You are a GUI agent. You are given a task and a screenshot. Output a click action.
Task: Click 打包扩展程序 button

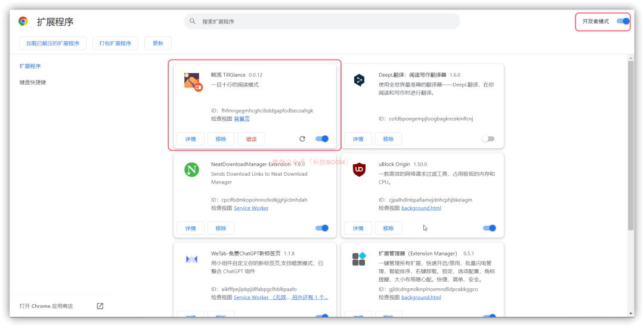coord(116,43)
